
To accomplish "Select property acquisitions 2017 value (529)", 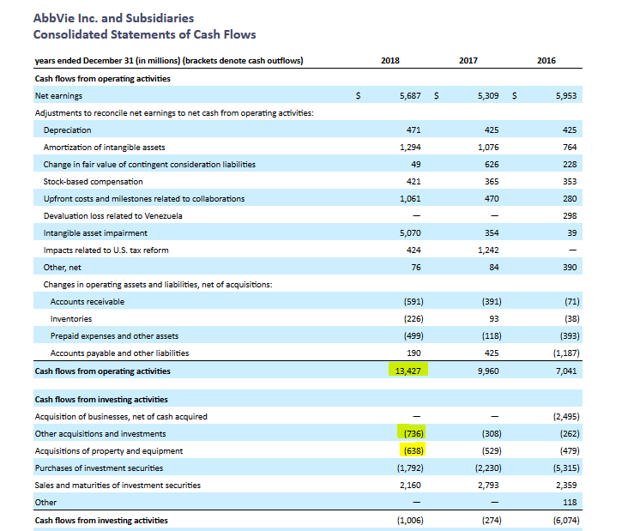I will [491, 451].
